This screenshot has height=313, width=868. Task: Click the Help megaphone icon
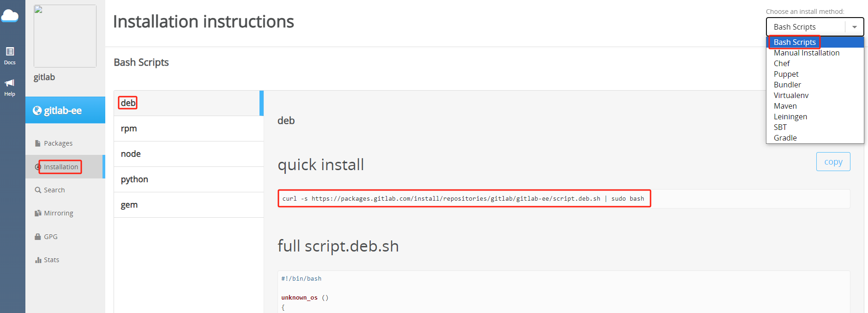click(x=10, y=83)
